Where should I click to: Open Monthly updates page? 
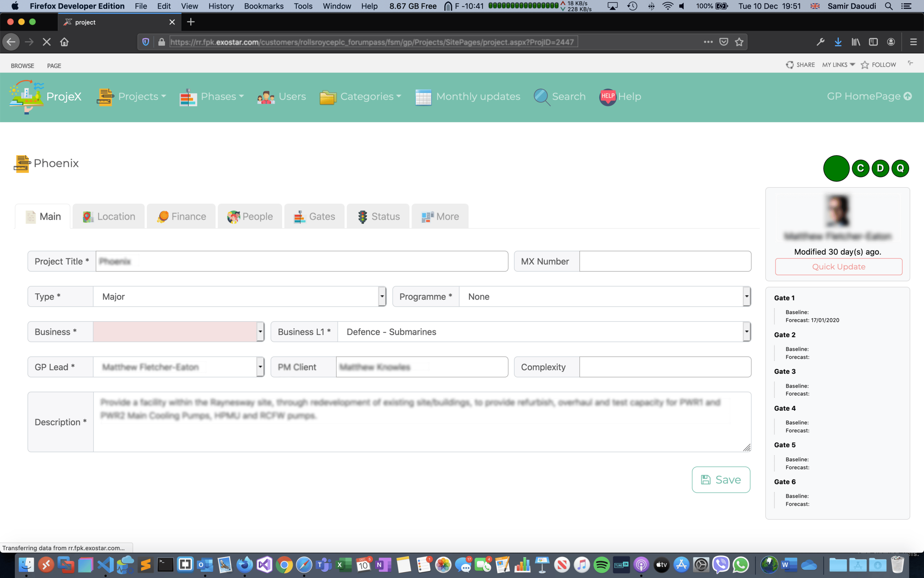(468, 97)
